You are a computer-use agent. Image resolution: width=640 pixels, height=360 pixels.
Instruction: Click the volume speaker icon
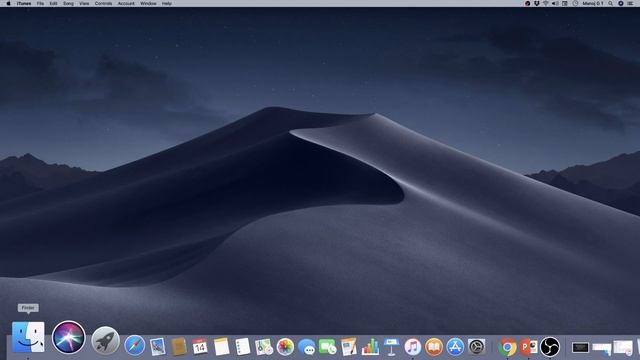(555, 3)
